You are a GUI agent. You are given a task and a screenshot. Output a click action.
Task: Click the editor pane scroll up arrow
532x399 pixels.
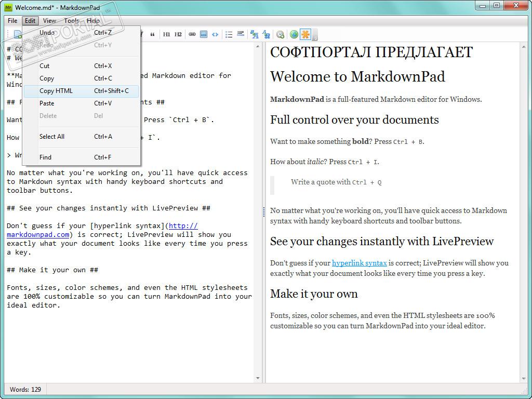coord(258,46)
